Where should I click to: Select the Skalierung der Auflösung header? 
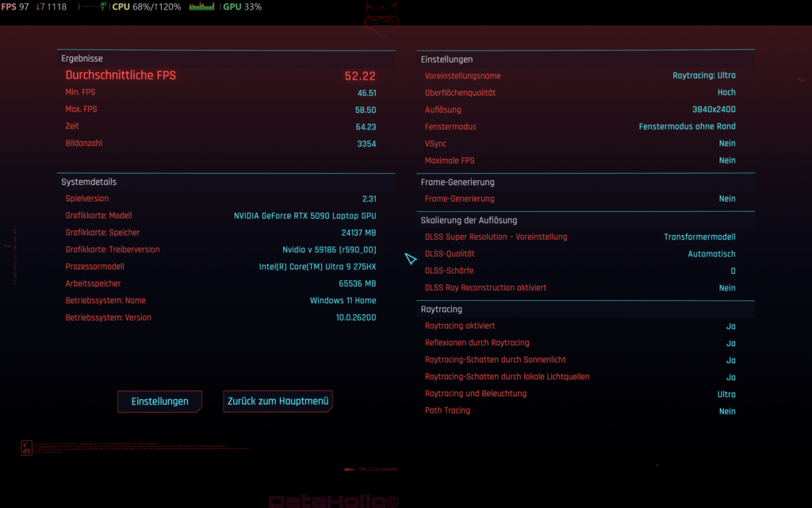point(469,221)
